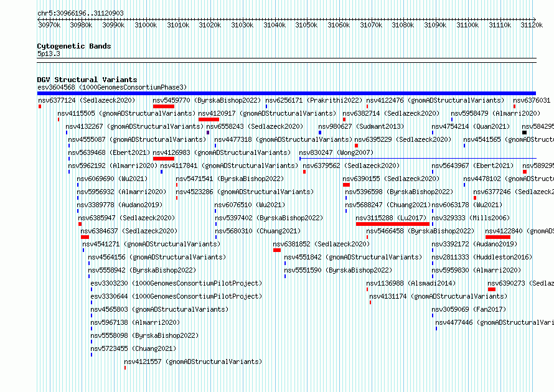554x392 pixels.
Task: Click nsv3059069 (Fan2017) label
Action: pos(469,309)
